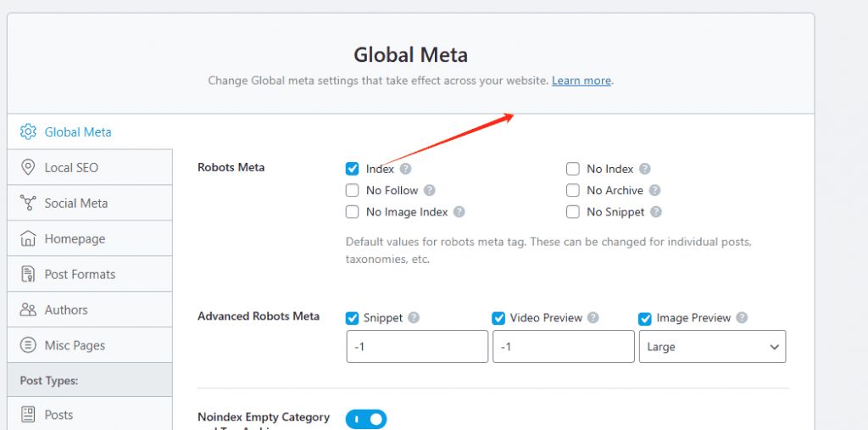Click the Misc Pages list icon
868x430 pixels.
28,346
